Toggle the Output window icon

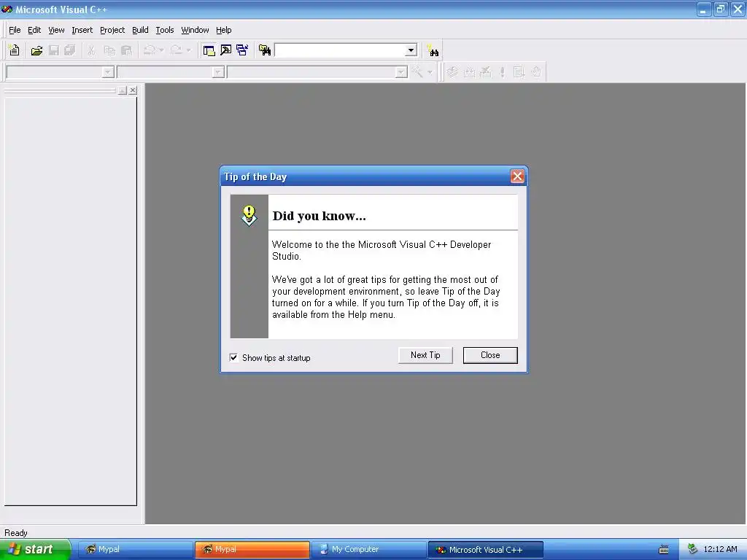[226, 50]
